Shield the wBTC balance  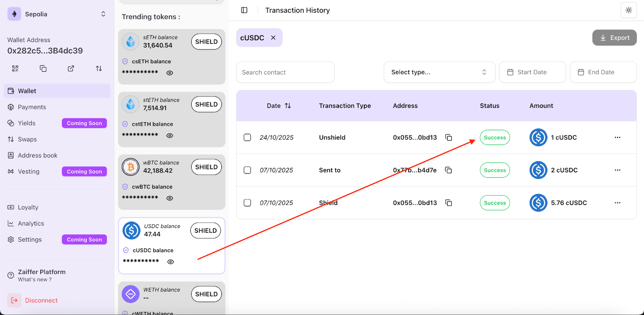pos(206,167)
